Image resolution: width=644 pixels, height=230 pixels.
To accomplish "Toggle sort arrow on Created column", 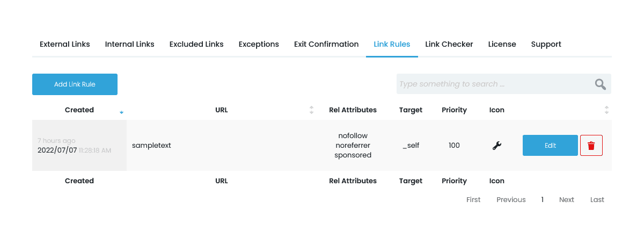I will tap(122, 112).
